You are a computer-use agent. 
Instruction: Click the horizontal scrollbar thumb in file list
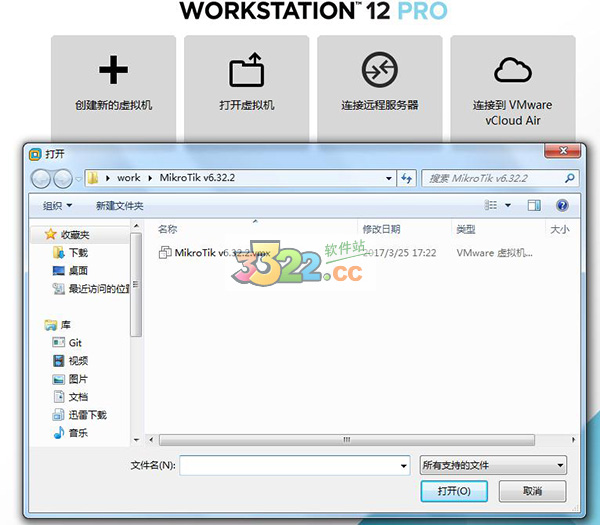(347, 440)
